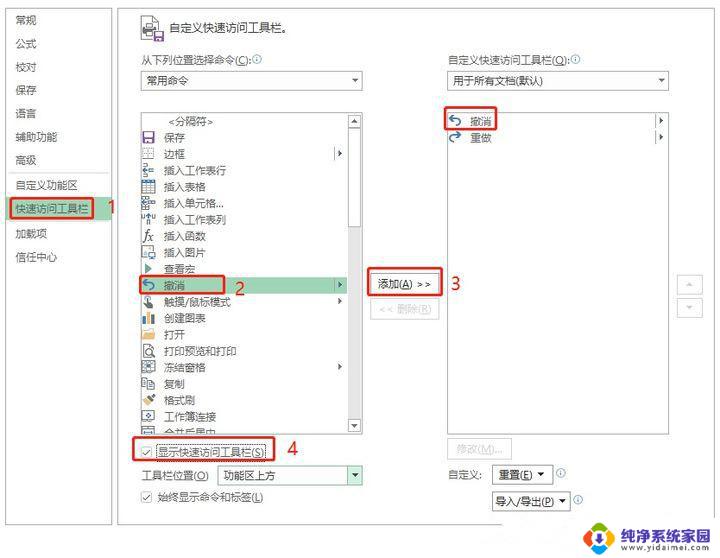Click the Create Chart icon
The image size is (720, 558).
click(x=148, y=318)
